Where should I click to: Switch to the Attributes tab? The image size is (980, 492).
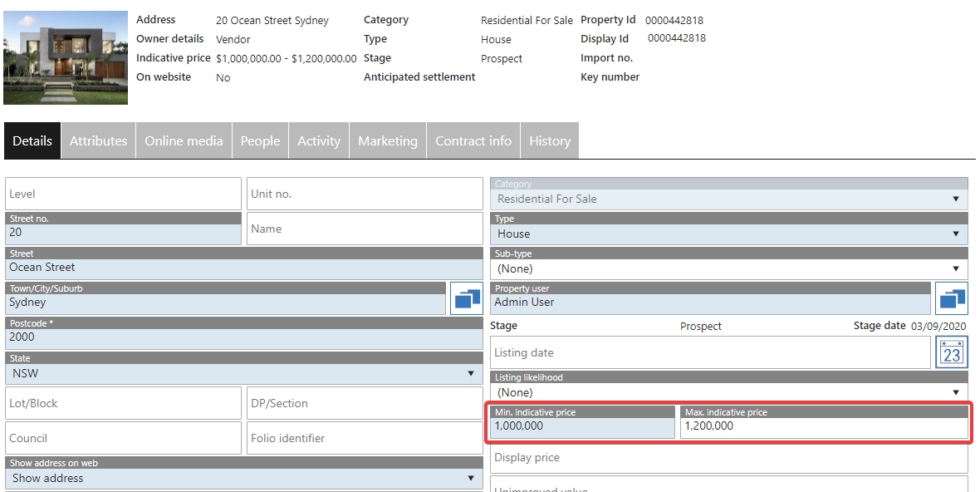point(98,141)
